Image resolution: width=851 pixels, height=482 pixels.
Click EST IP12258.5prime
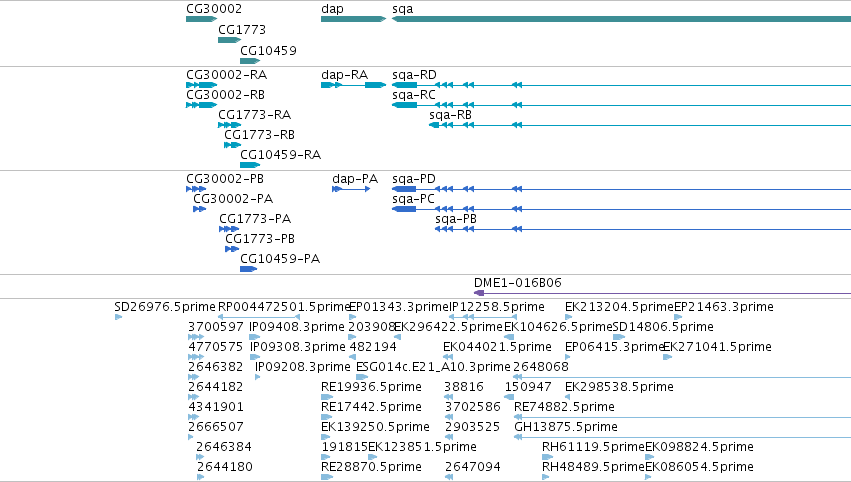[497, 307]
